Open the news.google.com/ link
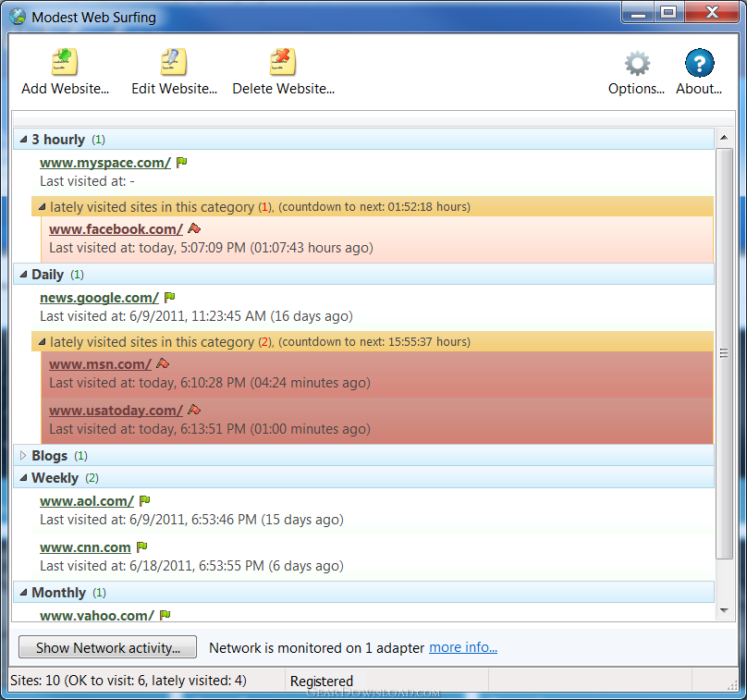 [x=99, y=298]
